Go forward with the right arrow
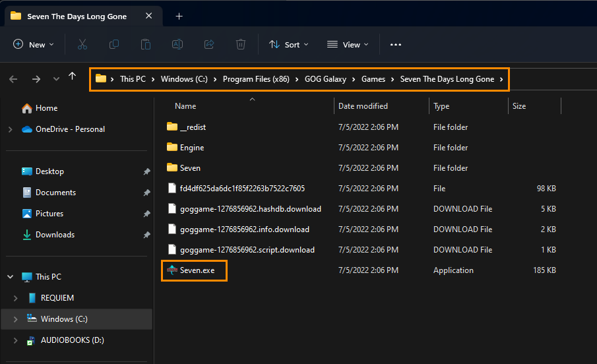Screen dimensions: 597x364 coord(36,79)
